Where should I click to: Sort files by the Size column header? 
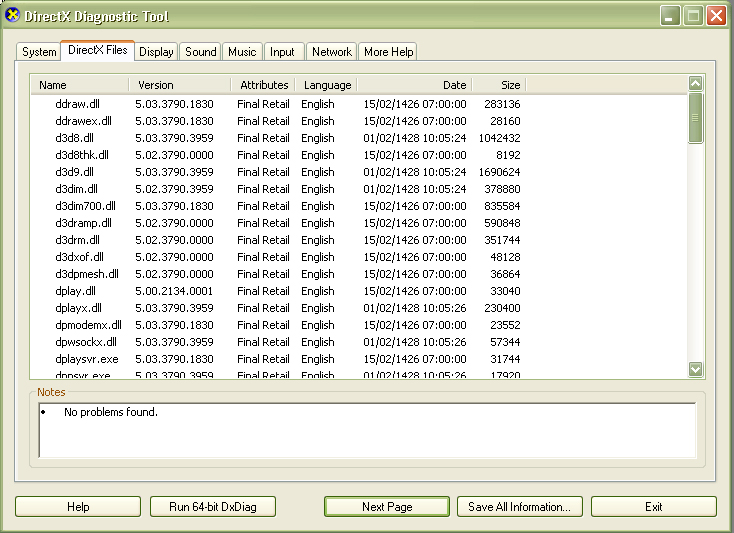[x=499, y=85]
